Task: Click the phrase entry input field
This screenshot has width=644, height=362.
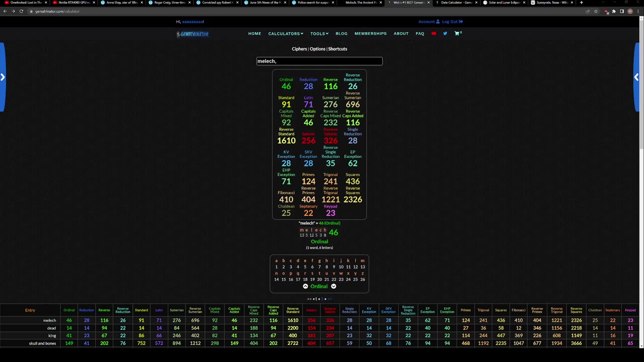Action: click(319, 61)
